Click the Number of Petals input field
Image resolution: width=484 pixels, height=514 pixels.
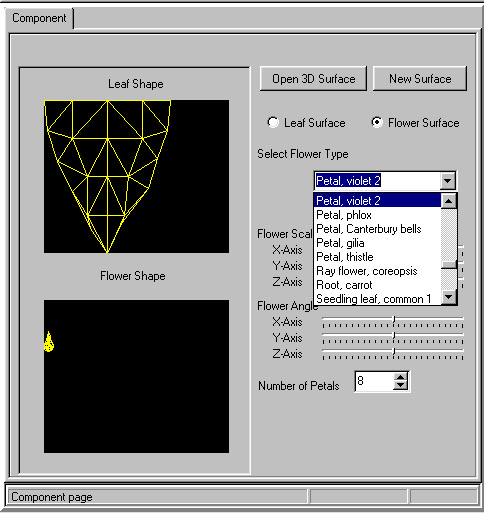coord(374,381)
